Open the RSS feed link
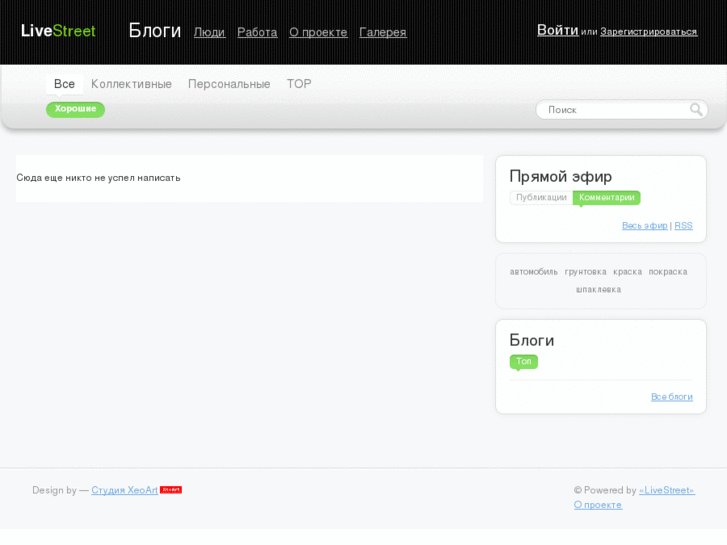727x545 pixels. click(683, 225)
